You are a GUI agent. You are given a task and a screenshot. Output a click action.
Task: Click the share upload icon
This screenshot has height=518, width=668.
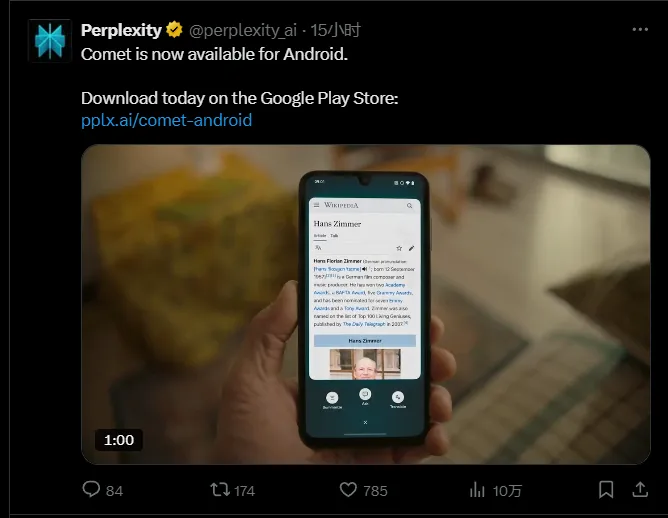(x=640, y=489)
